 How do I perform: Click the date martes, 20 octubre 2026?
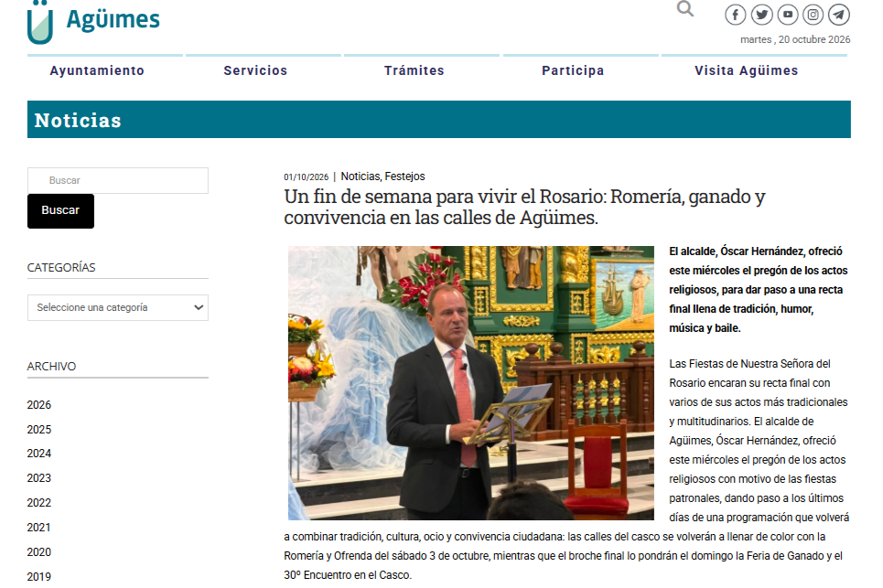795,39
